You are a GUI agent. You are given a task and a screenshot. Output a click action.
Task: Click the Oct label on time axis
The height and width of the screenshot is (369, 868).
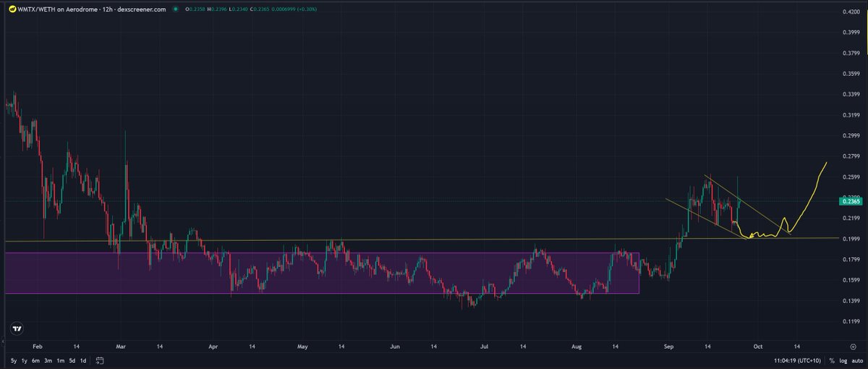click(x=757, y=347)
